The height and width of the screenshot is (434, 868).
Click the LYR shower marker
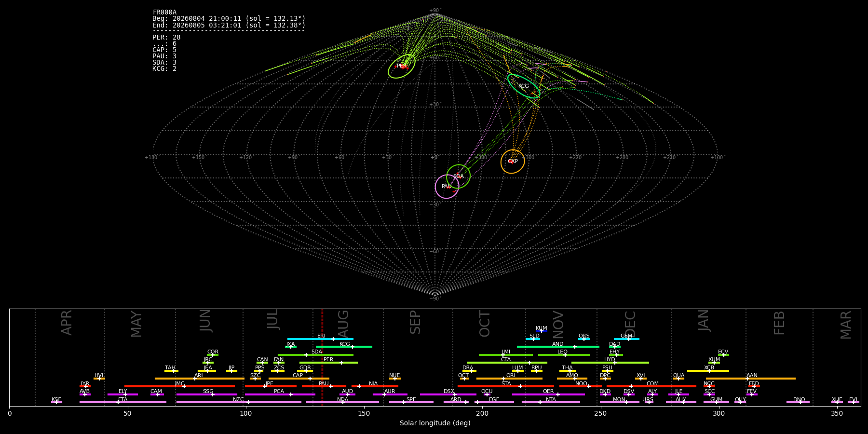[85, 386]
